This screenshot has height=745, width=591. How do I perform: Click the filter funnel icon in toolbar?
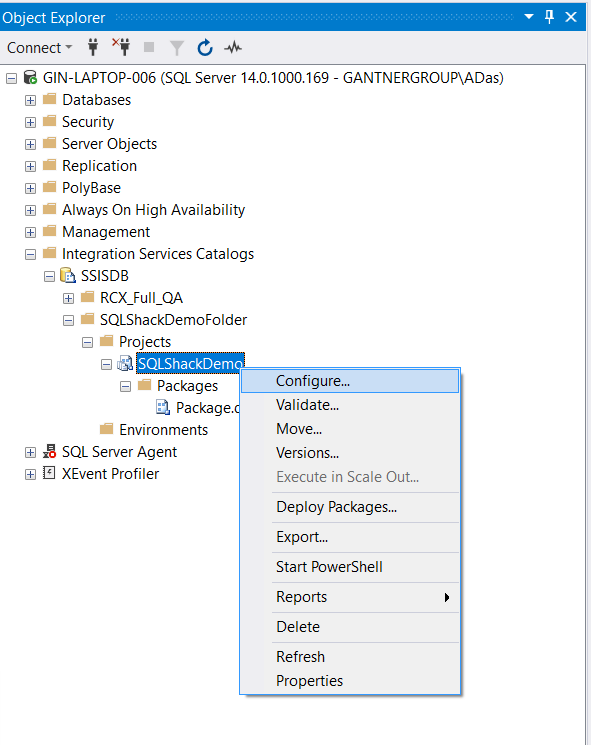pos(177,48)
